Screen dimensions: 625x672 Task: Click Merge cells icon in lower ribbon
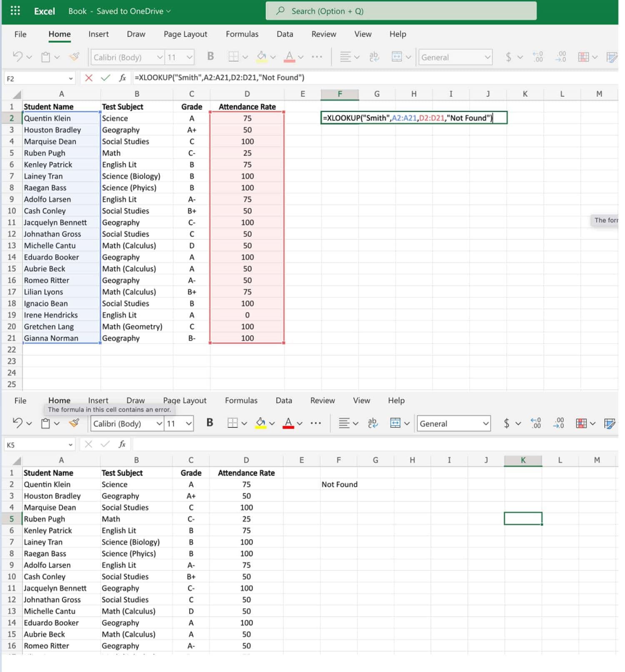click(x=395, y=423)
